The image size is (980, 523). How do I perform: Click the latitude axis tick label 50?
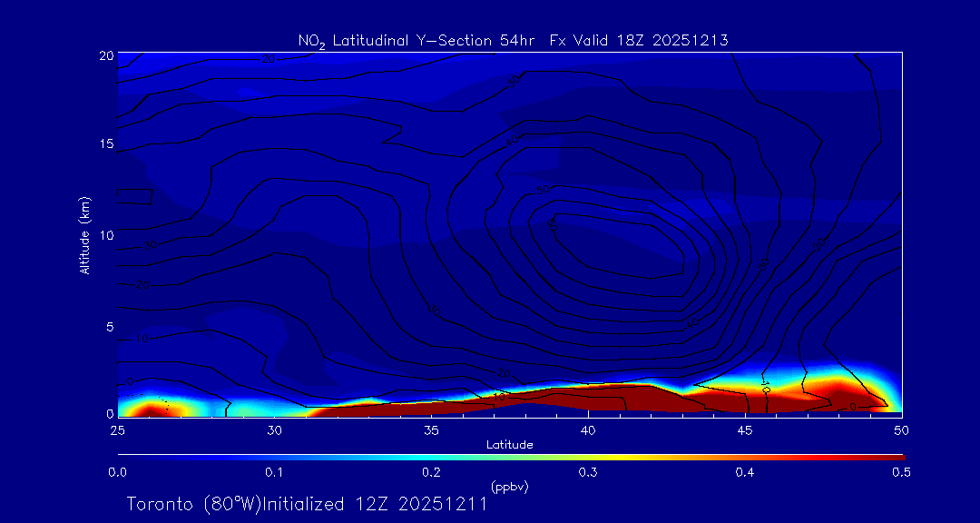coord(902,430)
